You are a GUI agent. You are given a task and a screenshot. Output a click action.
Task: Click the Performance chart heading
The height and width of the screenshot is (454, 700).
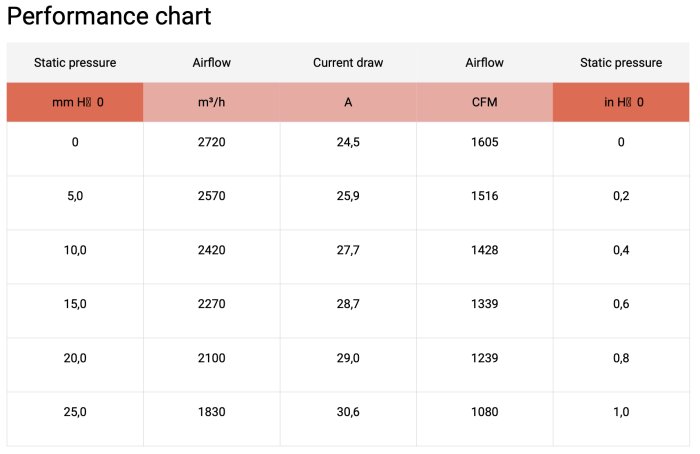click(x=109, y=17)
